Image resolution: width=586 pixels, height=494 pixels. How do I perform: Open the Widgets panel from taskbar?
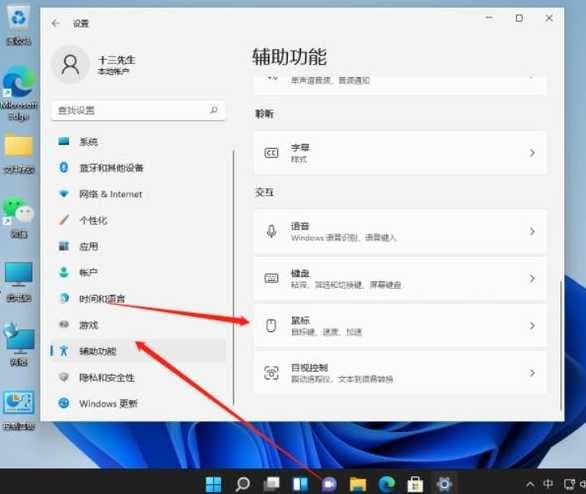tap(300, 484)
